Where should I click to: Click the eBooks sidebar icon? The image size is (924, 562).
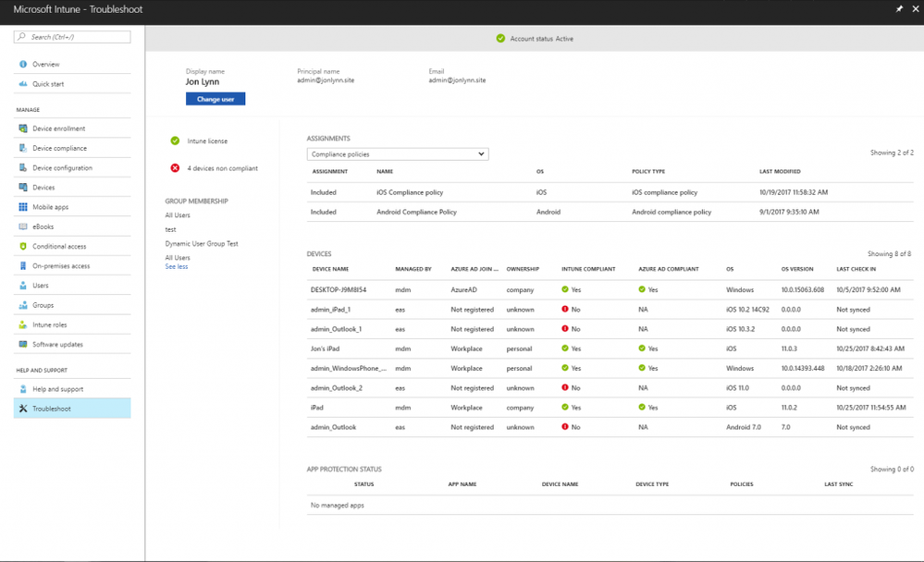point(24,226)
